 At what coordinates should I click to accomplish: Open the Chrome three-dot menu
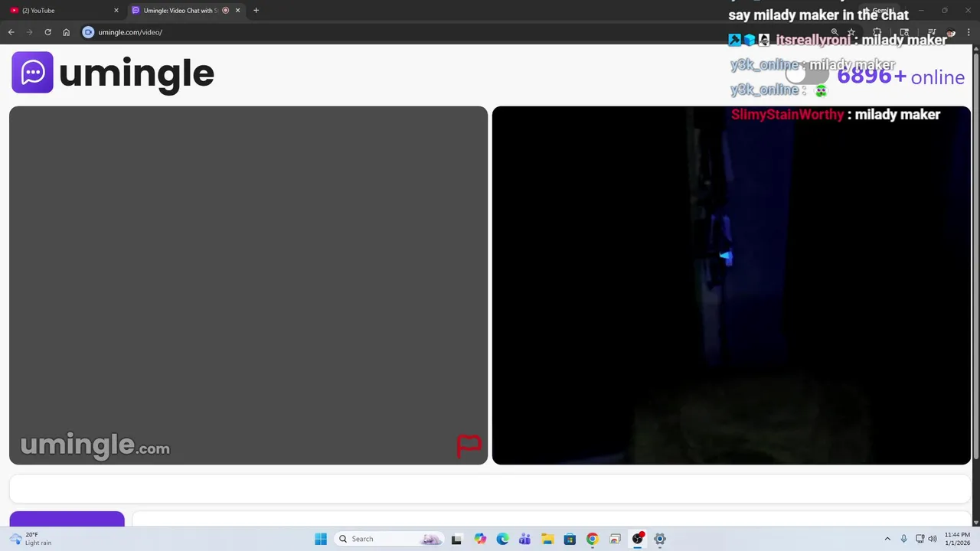(969, 32)
